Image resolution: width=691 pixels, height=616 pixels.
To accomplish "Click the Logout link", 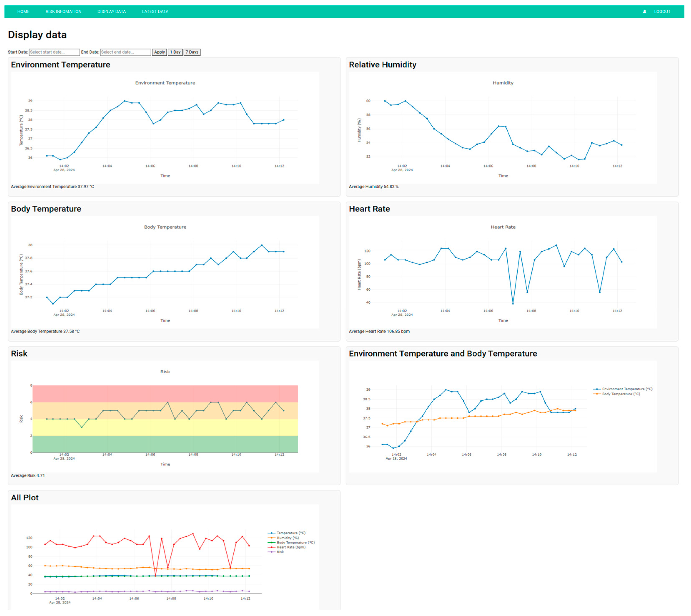I will point(662,11).
